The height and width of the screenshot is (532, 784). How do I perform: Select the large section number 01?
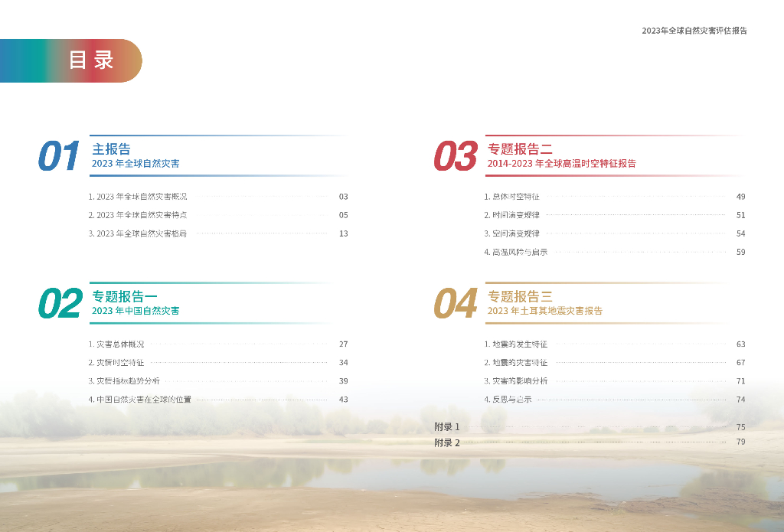pos(59,156)
